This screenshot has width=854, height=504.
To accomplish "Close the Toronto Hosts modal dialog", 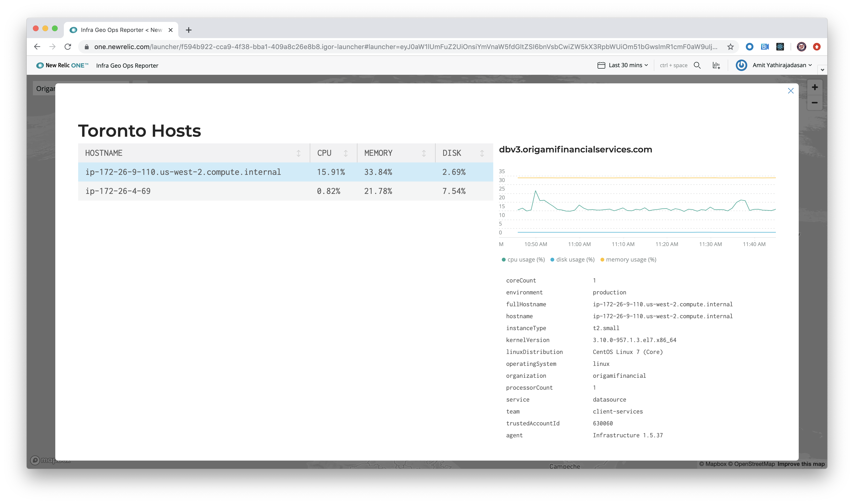I will [791, 90].
